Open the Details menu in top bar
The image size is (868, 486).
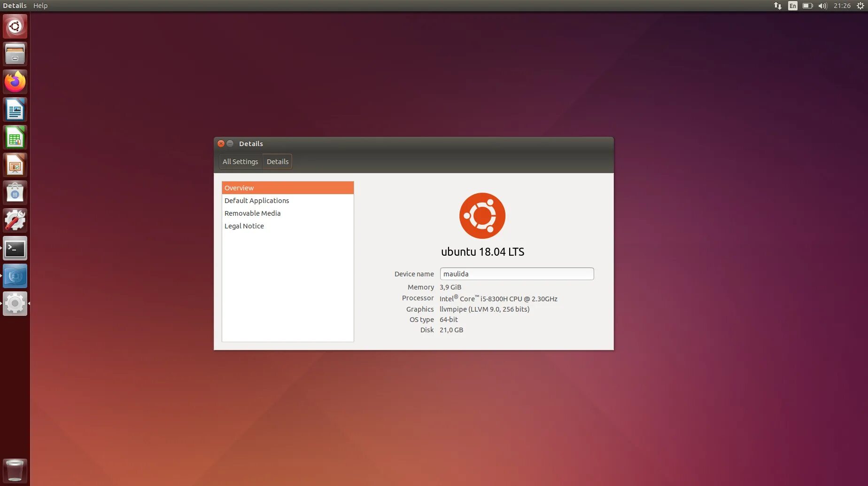(x=15, y=6)
